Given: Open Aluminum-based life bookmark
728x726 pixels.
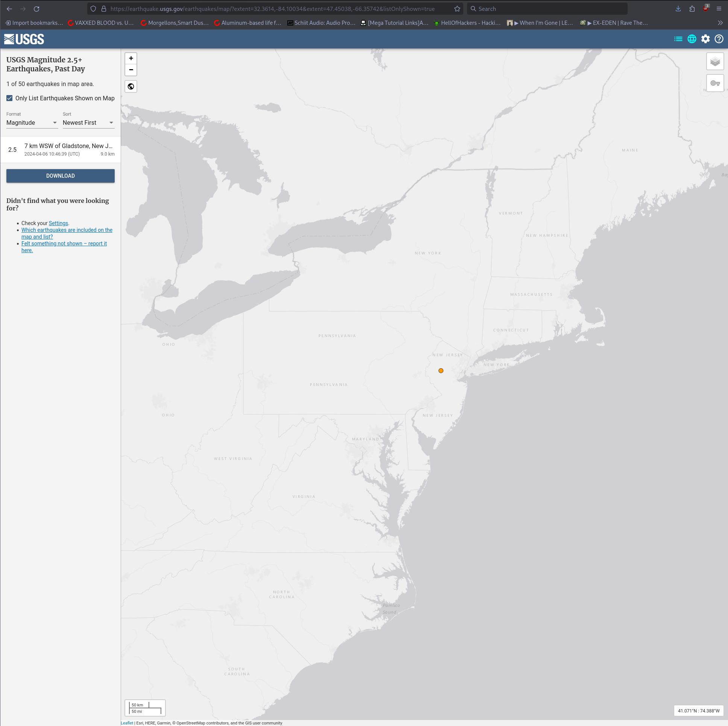Looking at the screenshot, I should pos(247,23).
